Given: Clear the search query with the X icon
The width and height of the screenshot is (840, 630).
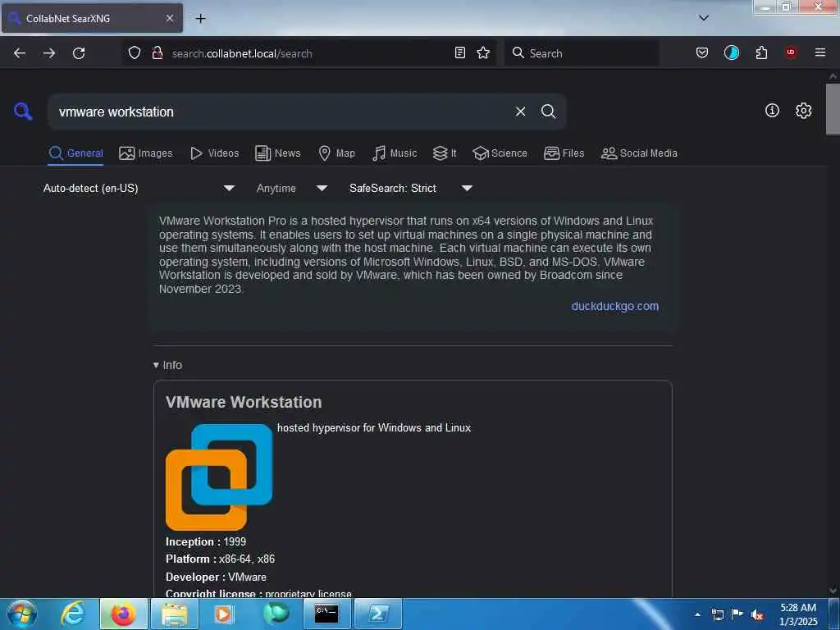Looking at the screenshot, I should tap(520, 112).
